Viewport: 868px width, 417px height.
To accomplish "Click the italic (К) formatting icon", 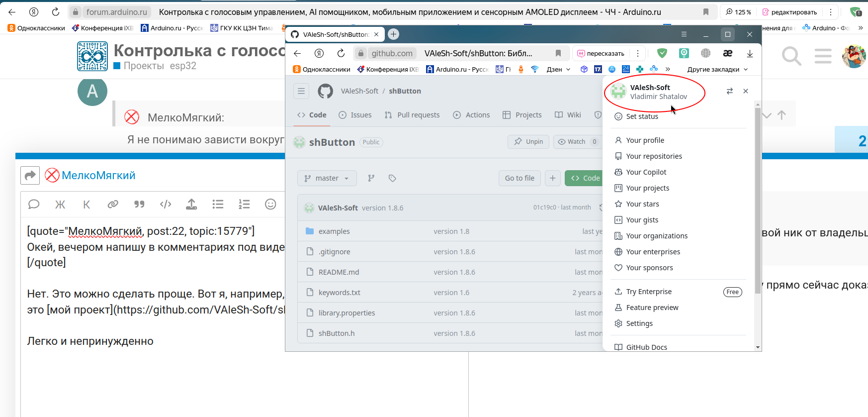I will click(87, 204).
